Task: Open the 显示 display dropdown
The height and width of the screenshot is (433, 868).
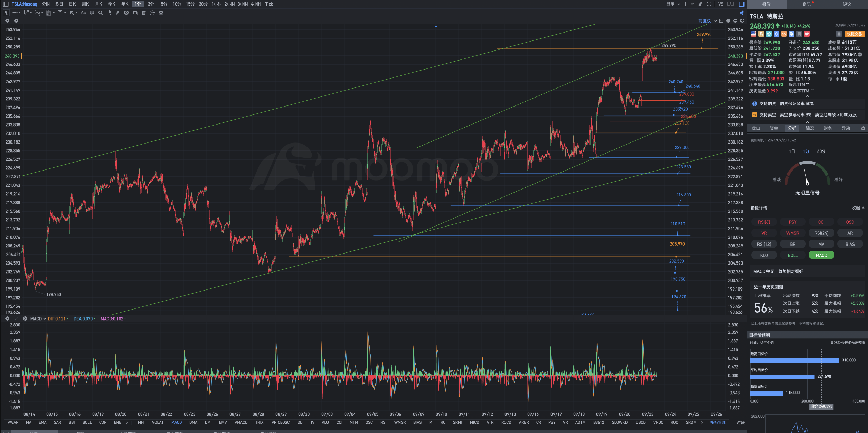Action: 673,4
